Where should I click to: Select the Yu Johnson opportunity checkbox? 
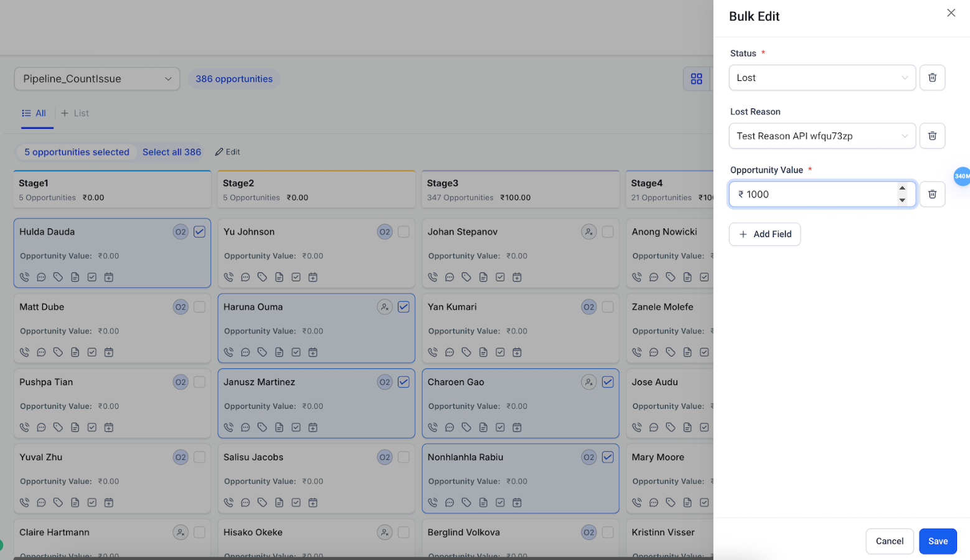point(403,231)
